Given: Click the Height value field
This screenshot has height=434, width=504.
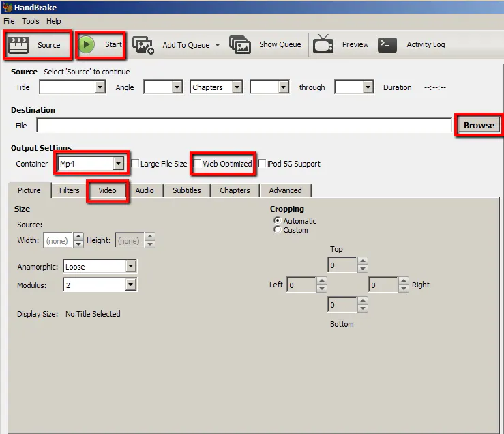Looking at the screenshot, I should [129, 241].
